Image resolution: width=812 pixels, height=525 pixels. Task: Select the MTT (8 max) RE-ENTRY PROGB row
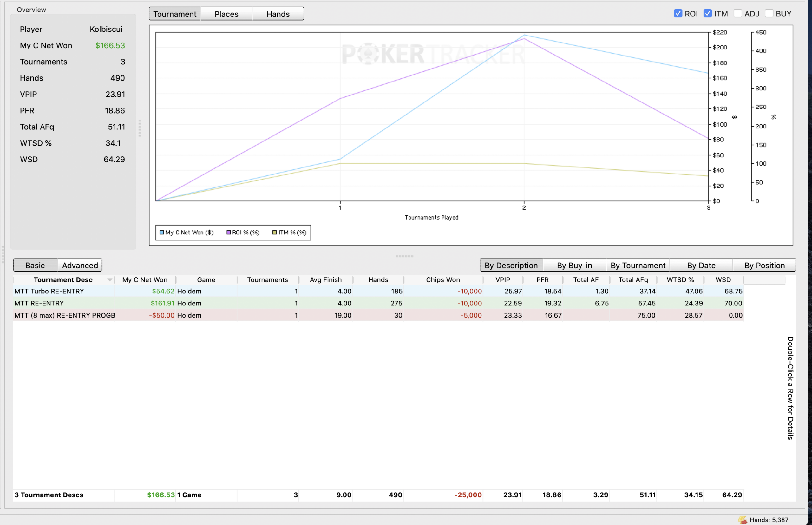tap(378, 315)
